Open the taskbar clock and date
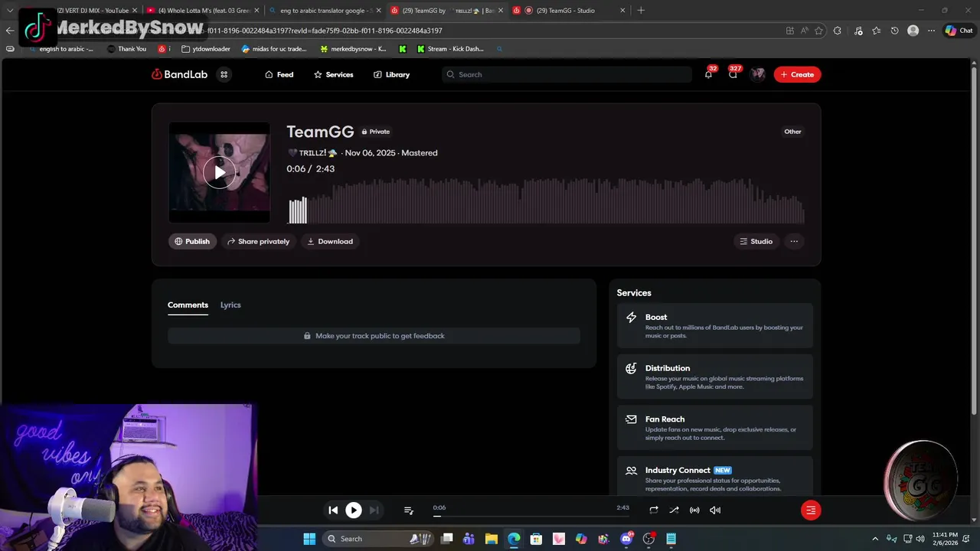 click(946, 539)
